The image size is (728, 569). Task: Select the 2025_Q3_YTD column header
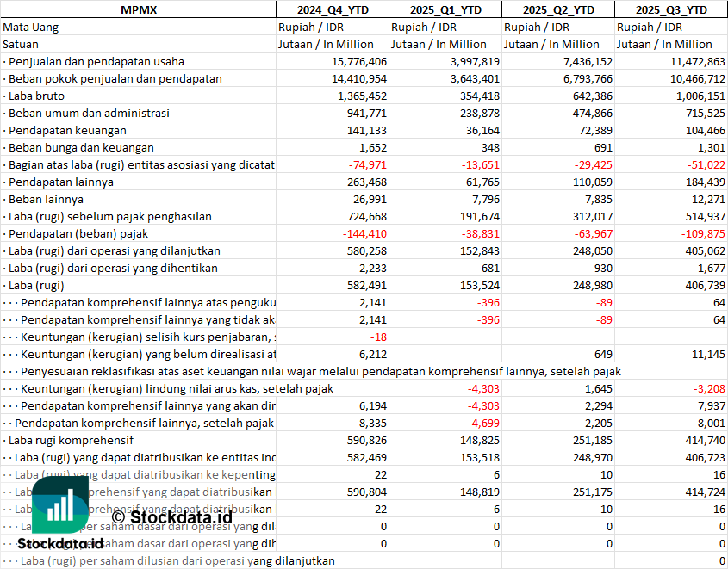(x=671, y=9)
